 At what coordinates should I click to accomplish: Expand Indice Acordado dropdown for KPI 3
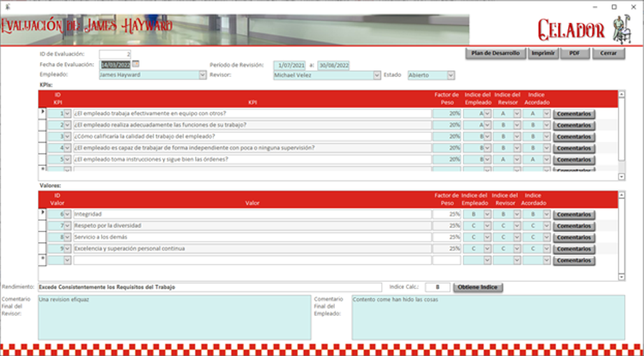pos(547,136)
